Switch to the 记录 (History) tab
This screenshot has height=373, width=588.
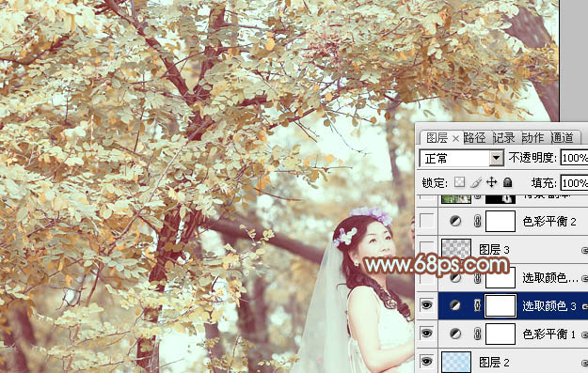(503, 138)
